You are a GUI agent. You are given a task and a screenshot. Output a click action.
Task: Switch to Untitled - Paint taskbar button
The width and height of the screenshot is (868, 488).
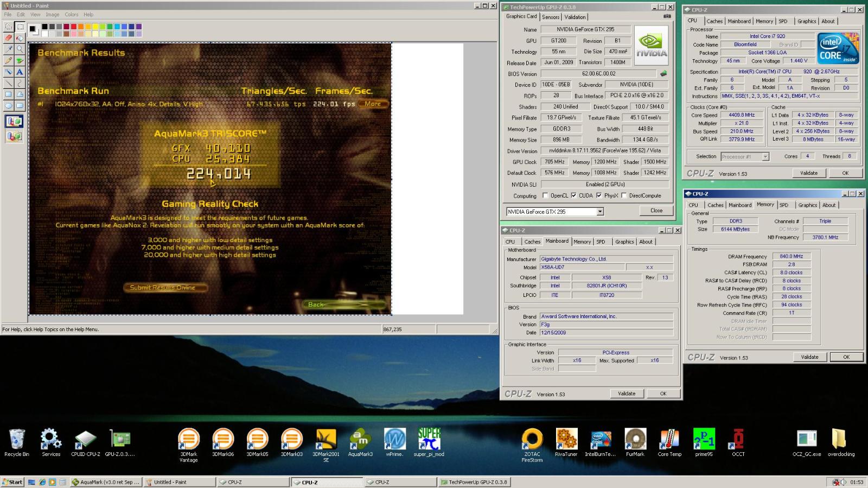tap(180, 482)
